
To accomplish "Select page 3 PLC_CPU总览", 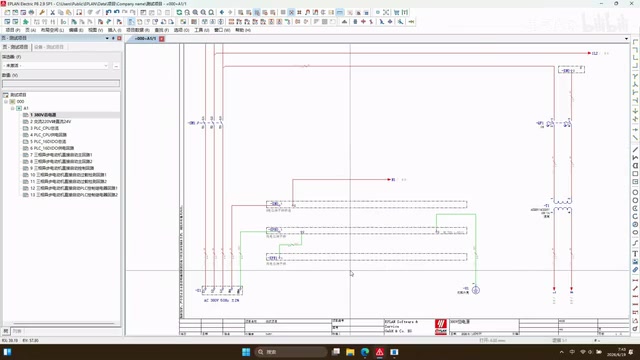I will click(44, 128).
